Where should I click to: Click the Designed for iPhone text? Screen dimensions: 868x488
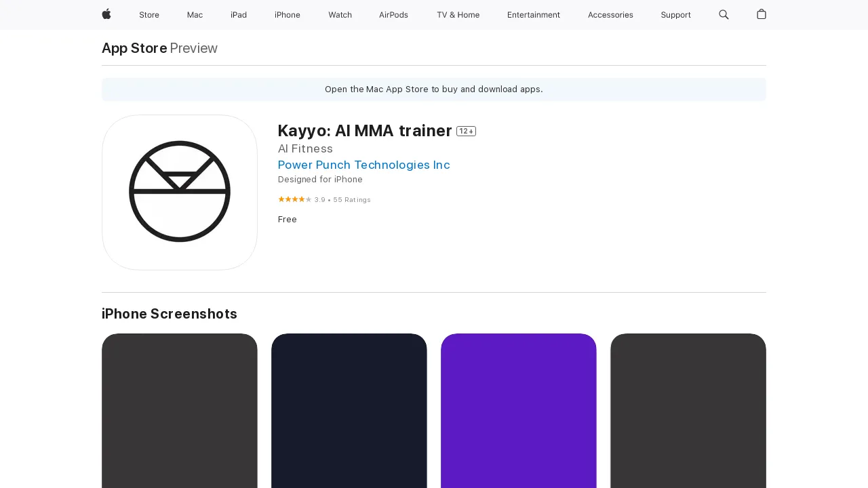[x=320, y=180]
